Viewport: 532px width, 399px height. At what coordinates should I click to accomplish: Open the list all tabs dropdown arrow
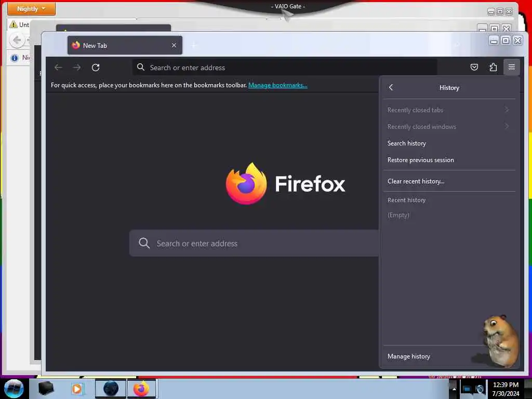coord(457,45)
